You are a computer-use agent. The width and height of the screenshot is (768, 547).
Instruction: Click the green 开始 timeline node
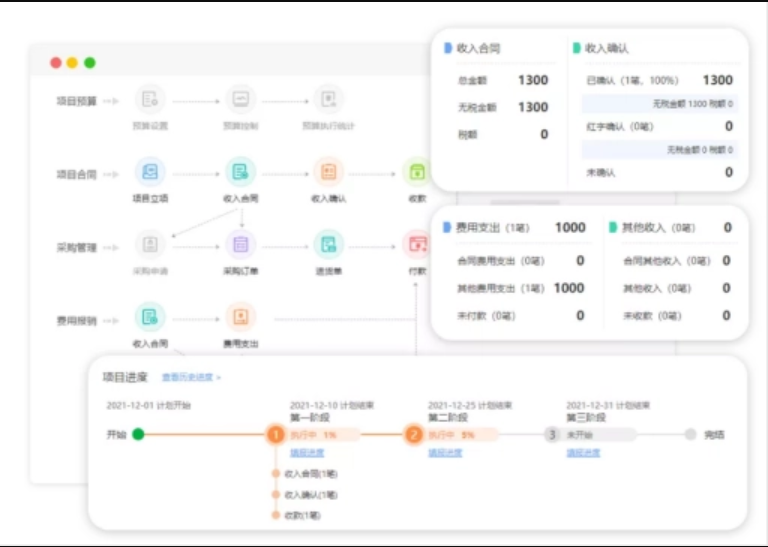138,434
